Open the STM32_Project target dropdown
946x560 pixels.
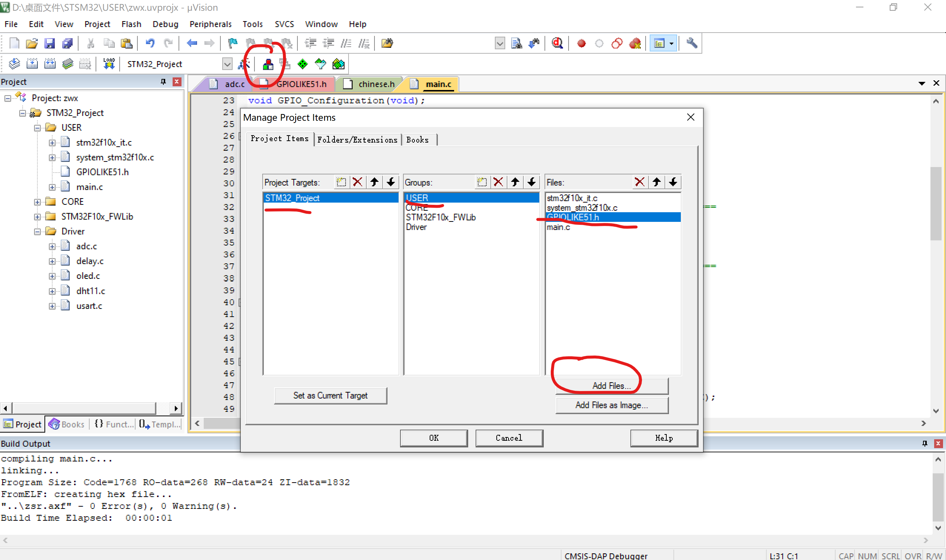[227, 64]
